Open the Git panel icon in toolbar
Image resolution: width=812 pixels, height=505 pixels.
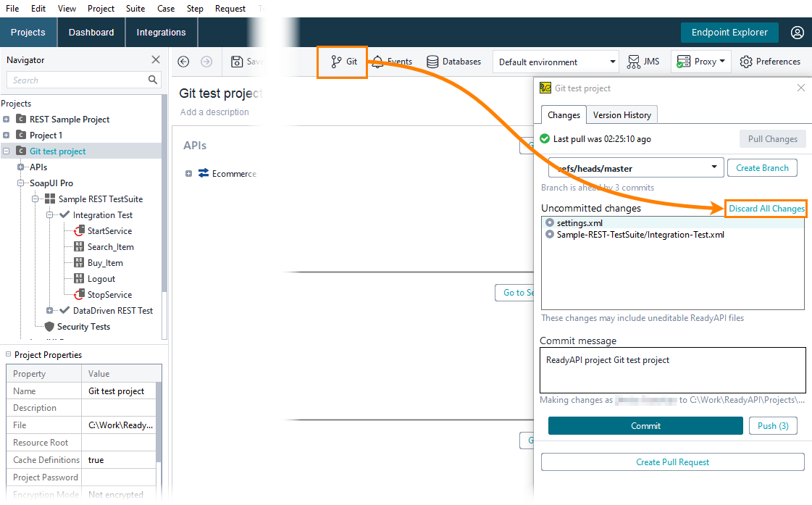337,62
